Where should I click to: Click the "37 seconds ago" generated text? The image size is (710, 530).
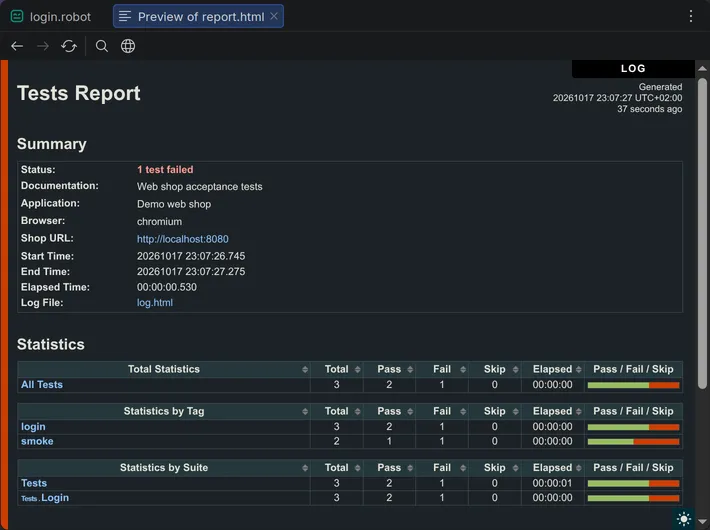coord(650,109)
